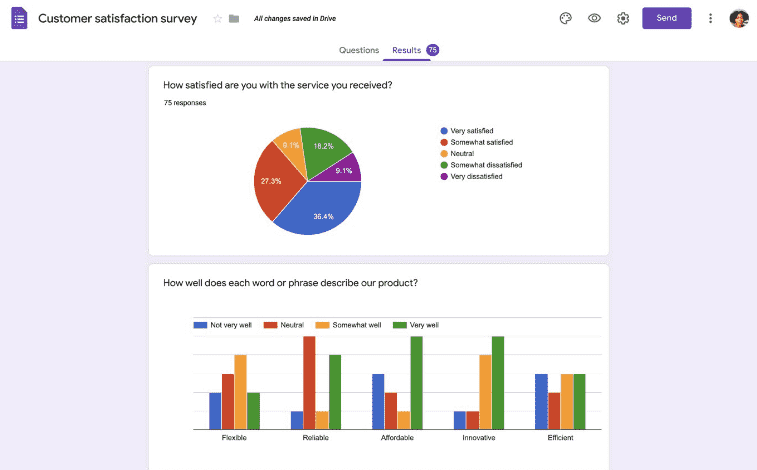Select the Results tab
Image resolution: width=757 pixels, height=470 pixels.
[x=406, y=50]
